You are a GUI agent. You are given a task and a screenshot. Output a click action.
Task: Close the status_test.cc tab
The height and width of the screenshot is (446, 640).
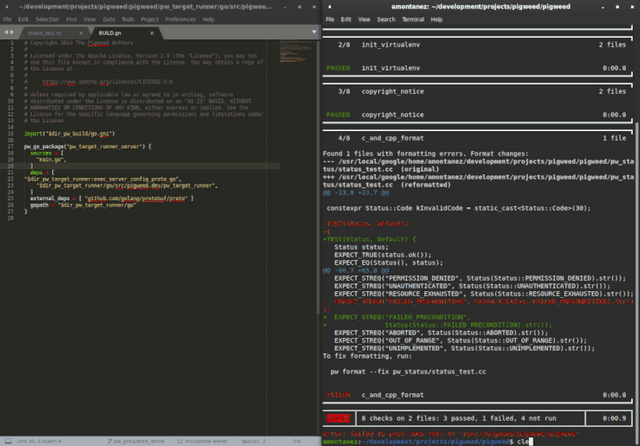81,33
